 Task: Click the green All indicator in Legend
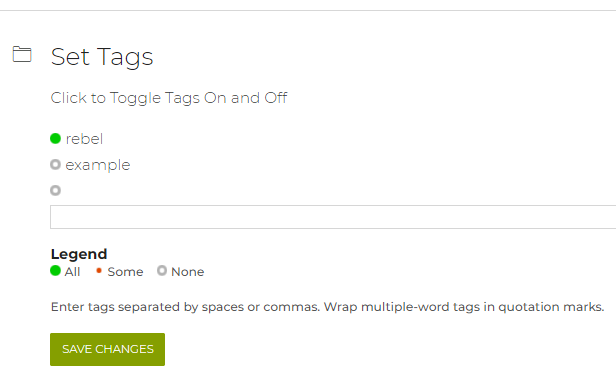pyautogui.click(x=55, y=271)
